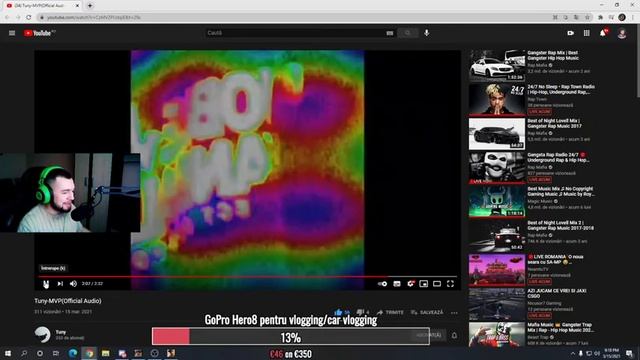Skip to next video in player
The image size is (640, 360).
pyautogui.click(x=60, y=284)
